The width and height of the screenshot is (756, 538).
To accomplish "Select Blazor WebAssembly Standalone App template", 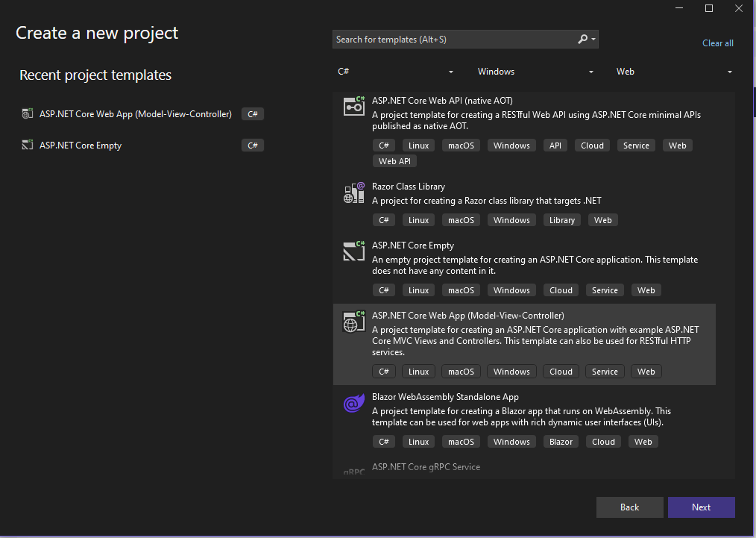I will point(445,397).
